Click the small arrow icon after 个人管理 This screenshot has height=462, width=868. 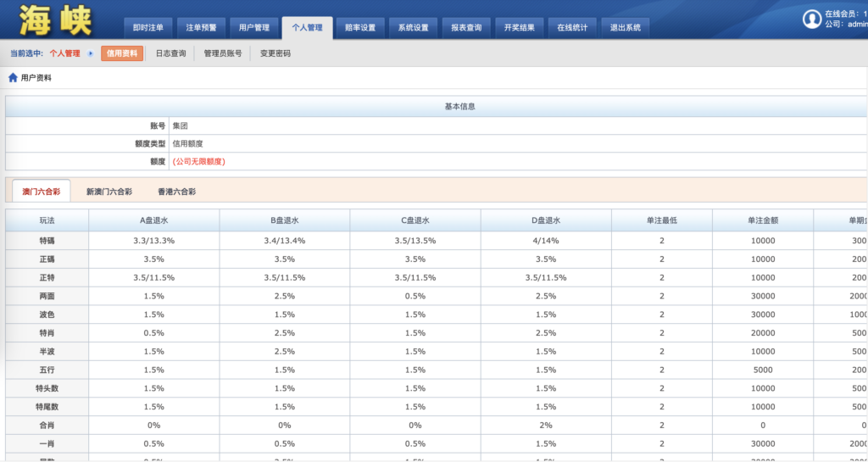[91, 53]
